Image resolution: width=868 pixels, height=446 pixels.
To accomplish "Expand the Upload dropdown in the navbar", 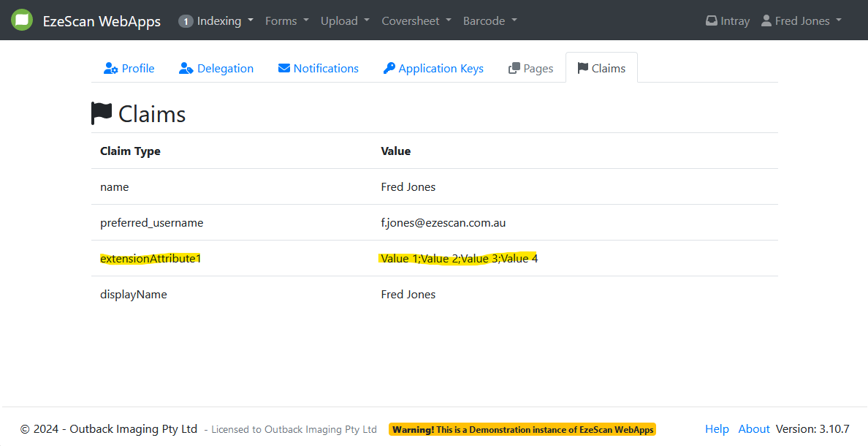I will tap(345, 21).
